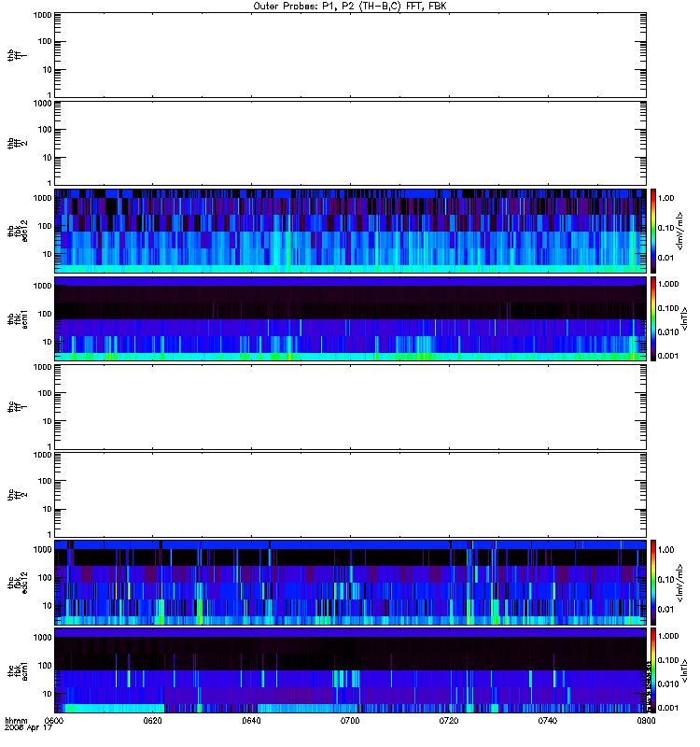This screenshot has width=700, height=747.
Task: Click the thc fbk scm1 color bar
Action: pyautogui.click(x=653, y=670)
